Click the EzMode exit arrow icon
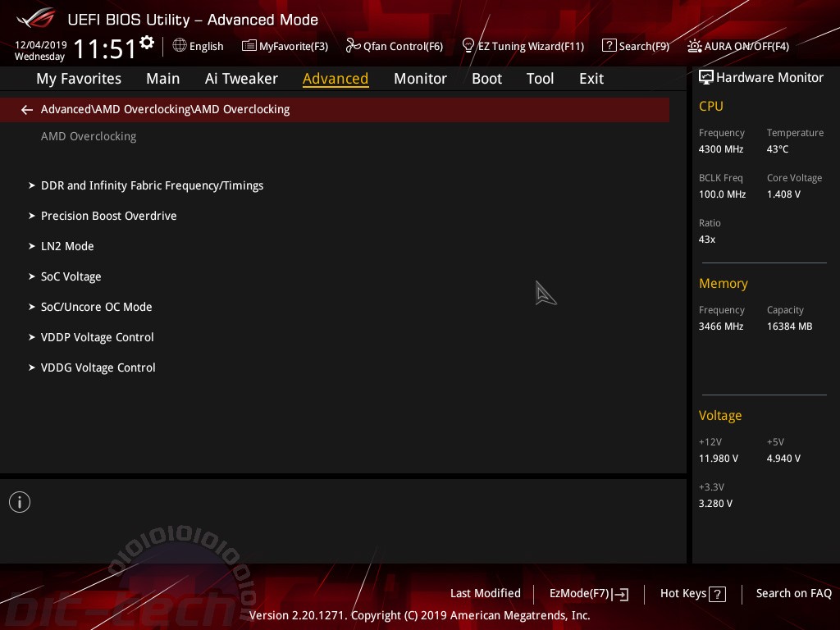 click(620, 594)
